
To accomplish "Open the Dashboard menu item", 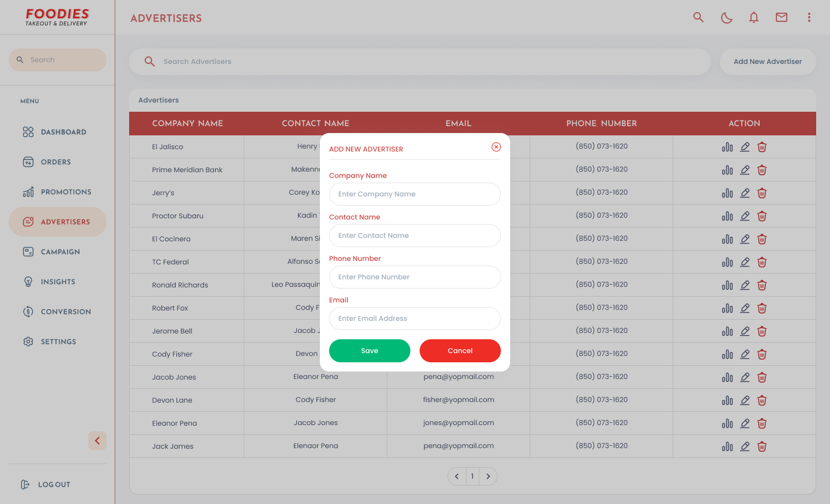I will point(58,132).
